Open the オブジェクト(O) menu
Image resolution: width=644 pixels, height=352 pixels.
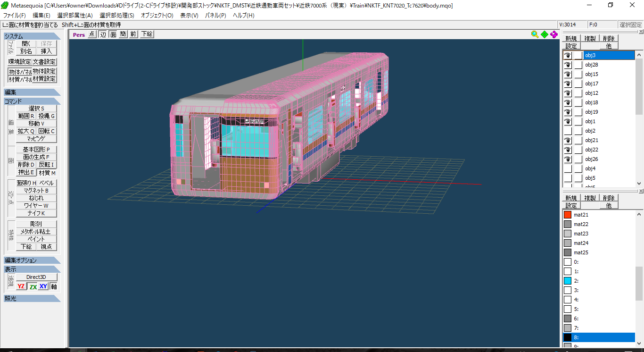pos(157,16)
